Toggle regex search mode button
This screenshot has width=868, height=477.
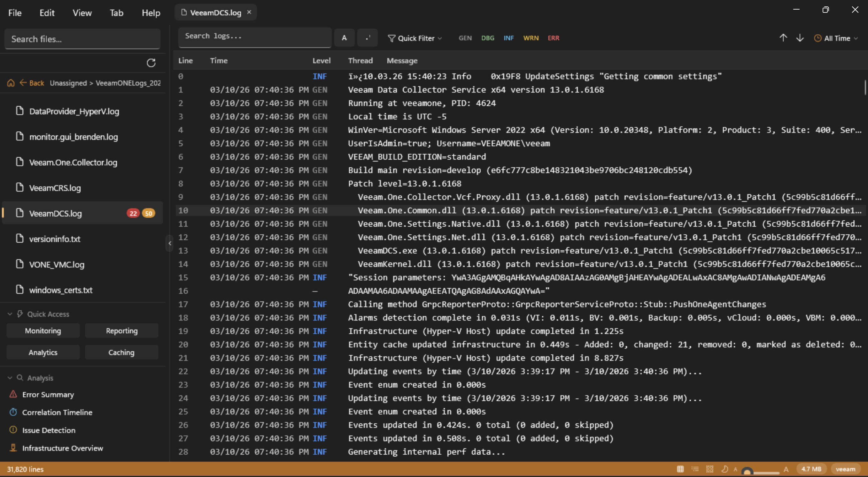(368, 38)
